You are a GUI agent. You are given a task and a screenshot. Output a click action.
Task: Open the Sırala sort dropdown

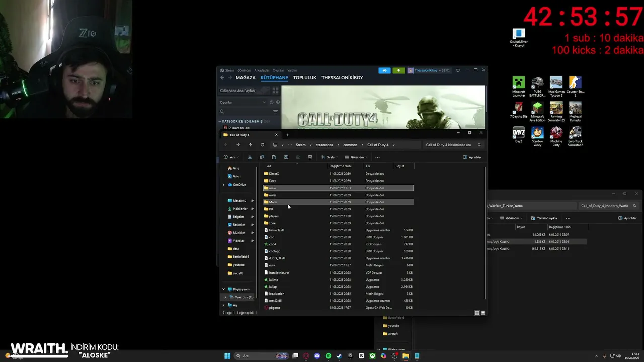coord(330,157)
